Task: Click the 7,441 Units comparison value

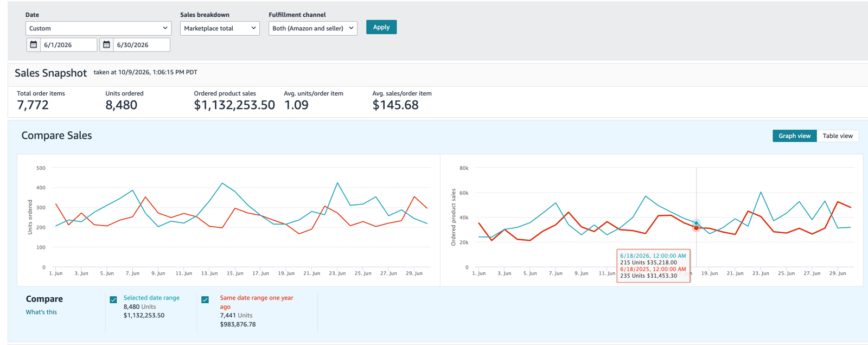Action: (x=236, y=315)
